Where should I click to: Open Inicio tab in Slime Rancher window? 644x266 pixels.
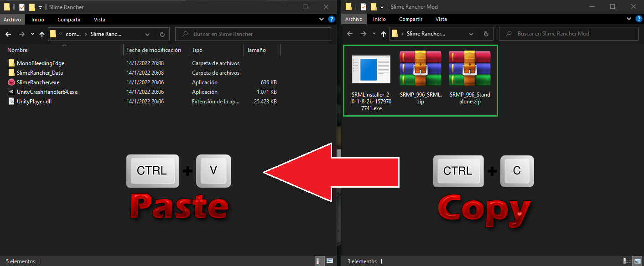click(38, 20)
